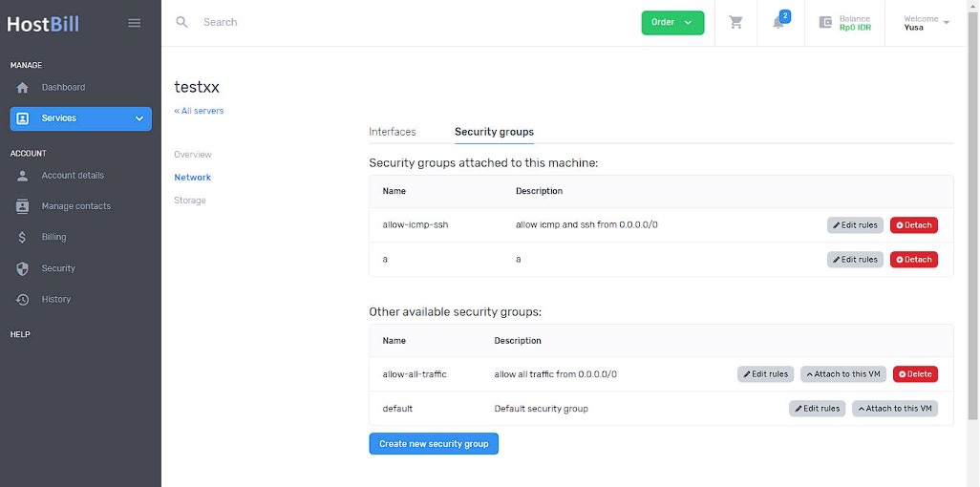Screen dimensions: 980x487
Task: Select Storage in the server menu
Action: pyautogui.click(x=190, y=200)
